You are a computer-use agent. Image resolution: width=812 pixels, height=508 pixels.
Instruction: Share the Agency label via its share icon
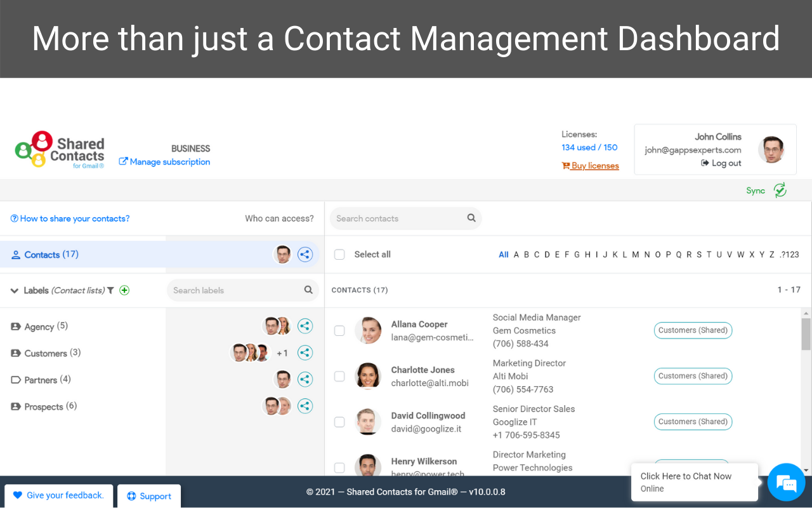click(x=305, y=326)
